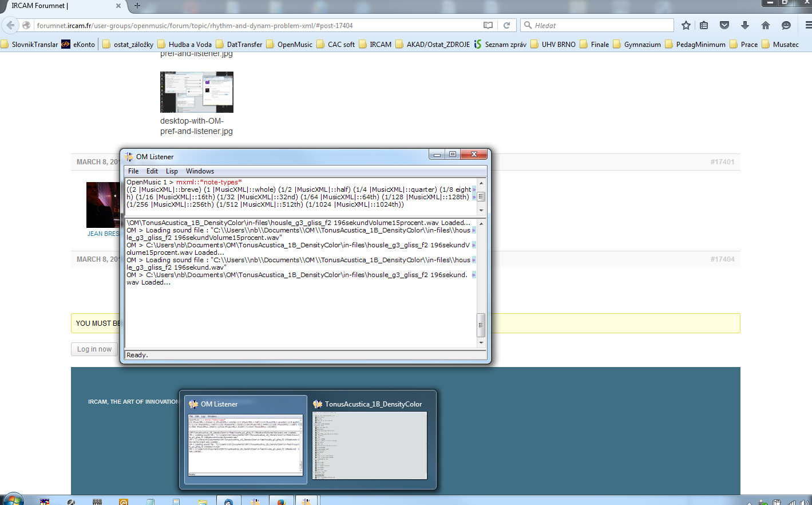Image resolution: width=812 pixels, height=505 pixels.
Task: Expand UHV BRNO bookmark folder
Action: [553, 44]
